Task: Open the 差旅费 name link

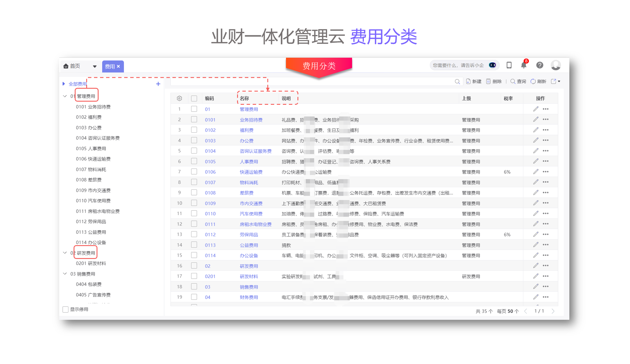Action: [246, 193]
